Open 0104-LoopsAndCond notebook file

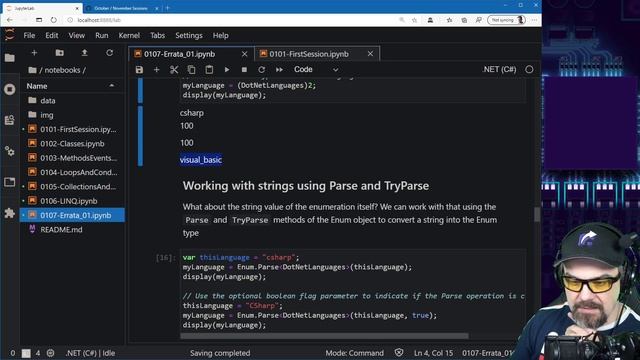pos(72,172)
